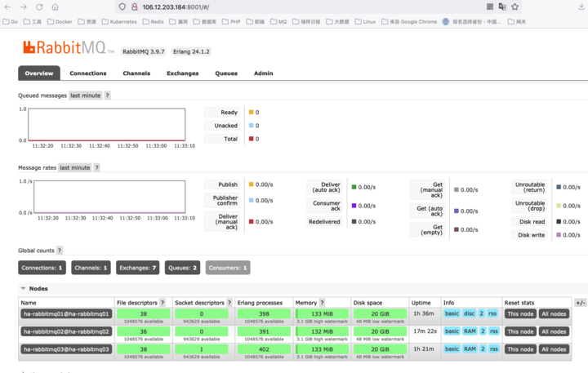This screenshot has width=588, height=373.
Task: Reset stats 'All nodes' in ha-rabbitmq02 row
Action: pos(554,331)
